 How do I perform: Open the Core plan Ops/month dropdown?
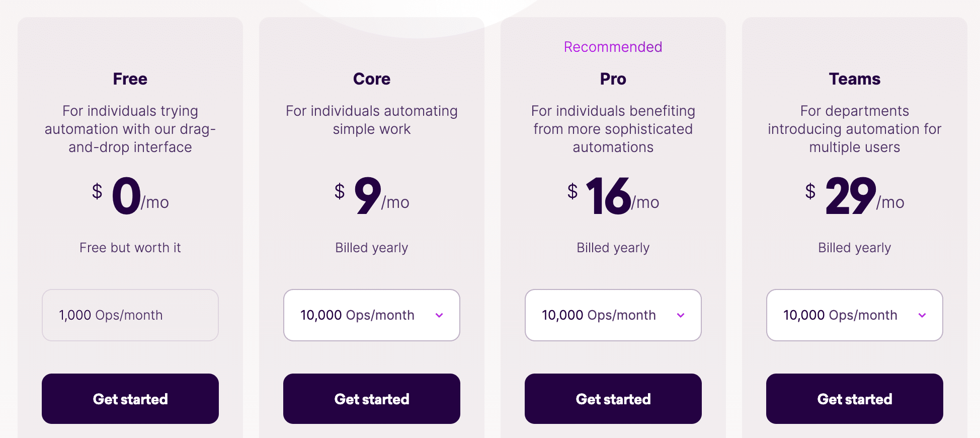371,315
